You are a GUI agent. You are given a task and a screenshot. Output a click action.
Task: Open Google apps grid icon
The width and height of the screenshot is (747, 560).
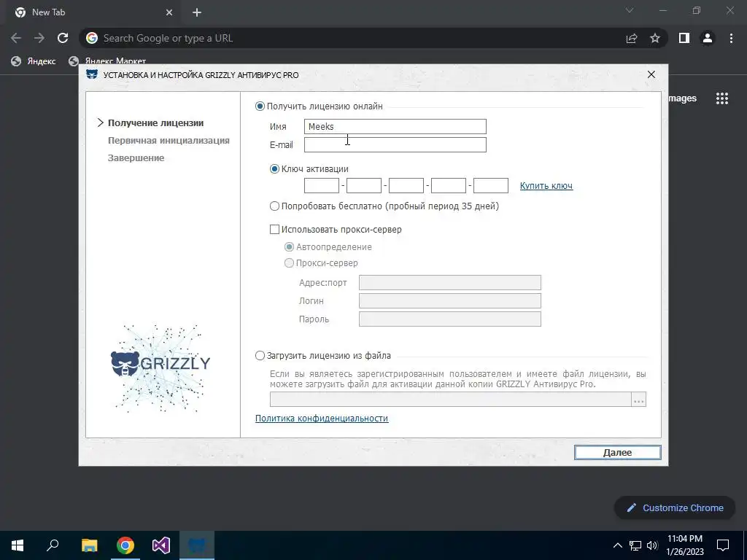[722, 98]
